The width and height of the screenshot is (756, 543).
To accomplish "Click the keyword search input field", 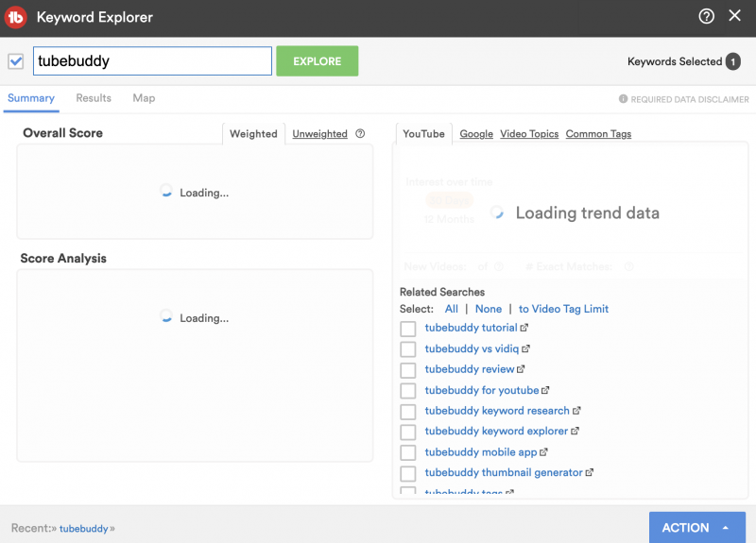I will point(152,61).
